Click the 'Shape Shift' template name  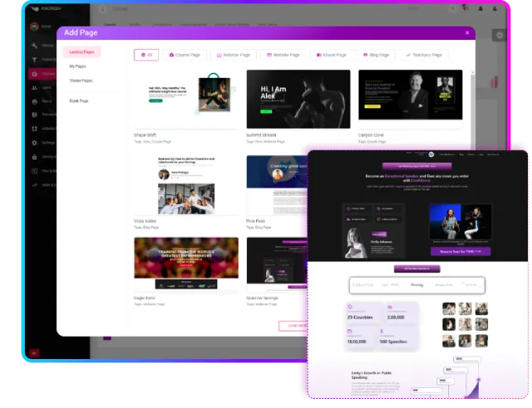click(145, 135)
